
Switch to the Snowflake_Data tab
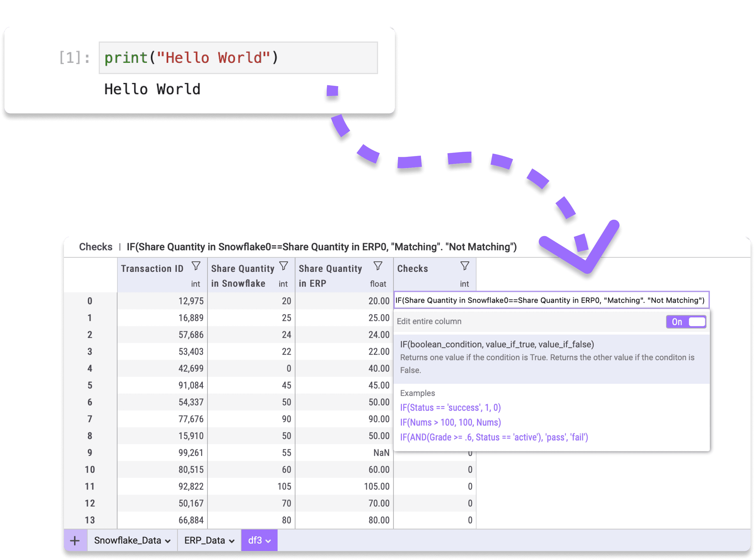coord(127,540)
